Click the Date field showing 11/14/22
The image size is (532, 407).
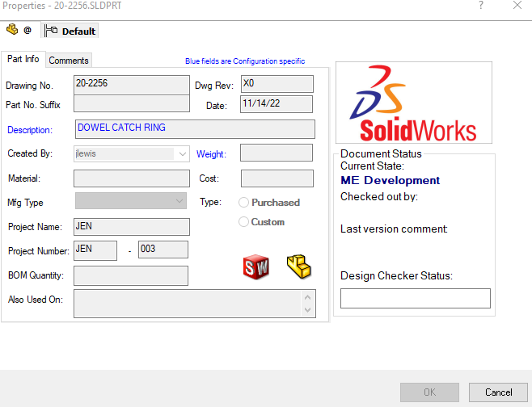pyautogui.click(x=277, y=104)
